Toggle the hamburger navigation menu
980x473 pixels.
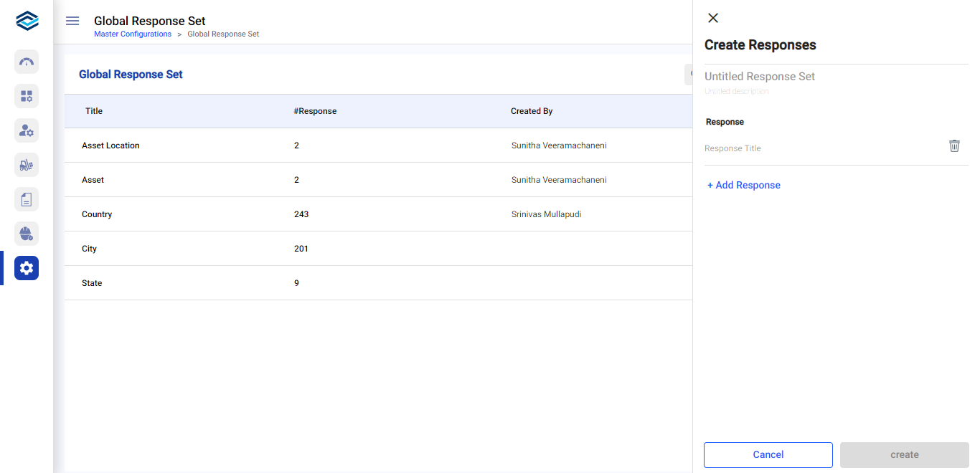pos(72,21)
